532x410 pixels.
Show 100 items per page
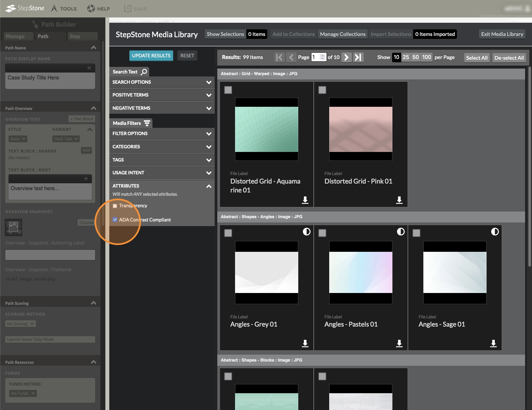[x=427, y=57]
